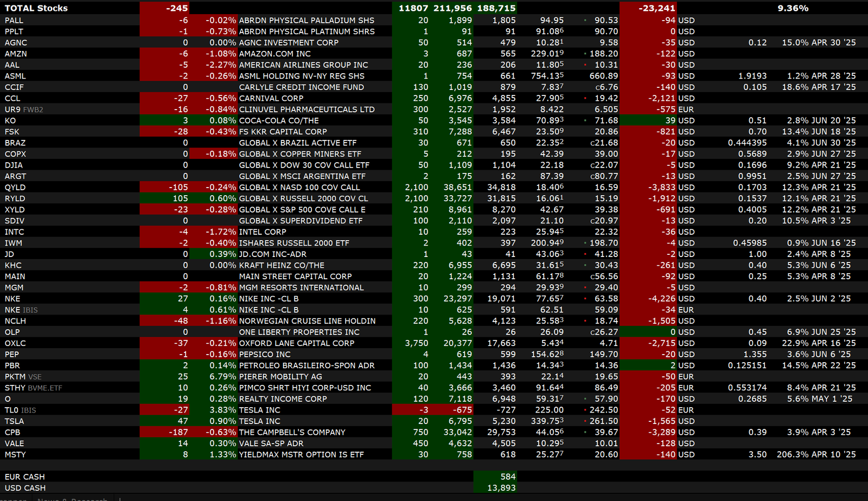
Task: Select Oxford Lane Capital Corp company name
Action: coord(296,343)
